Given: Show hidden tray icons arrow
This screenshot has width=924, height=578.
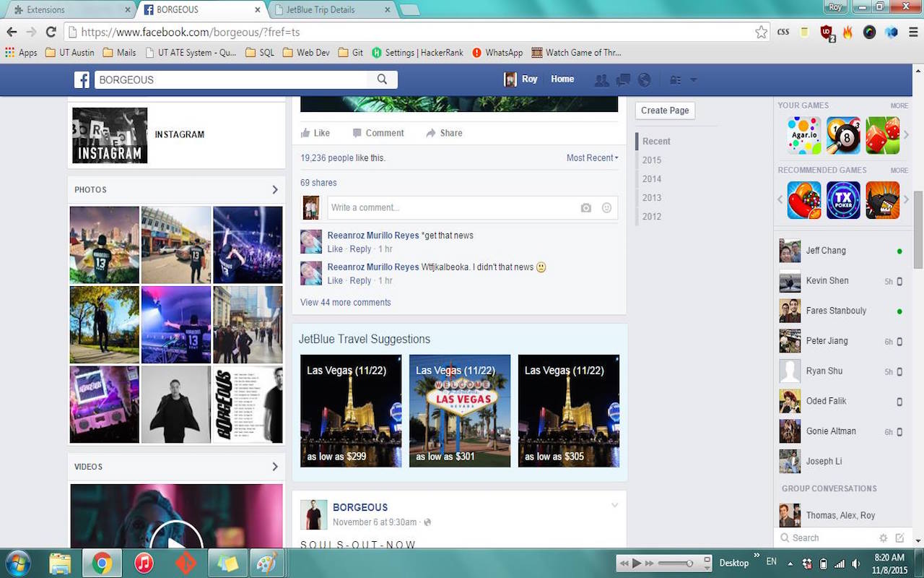Looking at the screenshot, I should click(x=790, y=564).
